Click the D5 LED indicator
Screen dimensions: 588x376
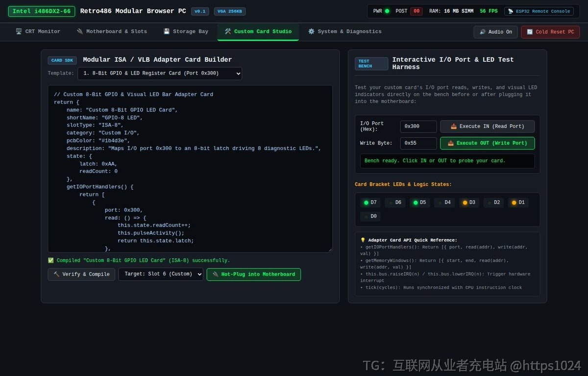tap(419, 202)
